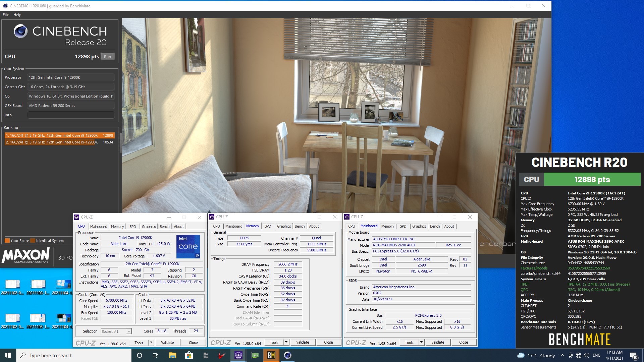Click the ENG language indicator in the tray
This screenshot has height=362, width=644.
point(596,355)
